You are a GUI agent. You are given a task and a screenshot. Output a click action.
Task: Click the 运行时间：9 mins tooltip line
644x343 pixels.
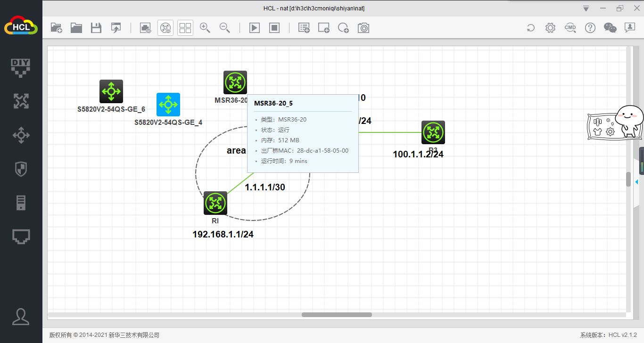coord(284,161)
